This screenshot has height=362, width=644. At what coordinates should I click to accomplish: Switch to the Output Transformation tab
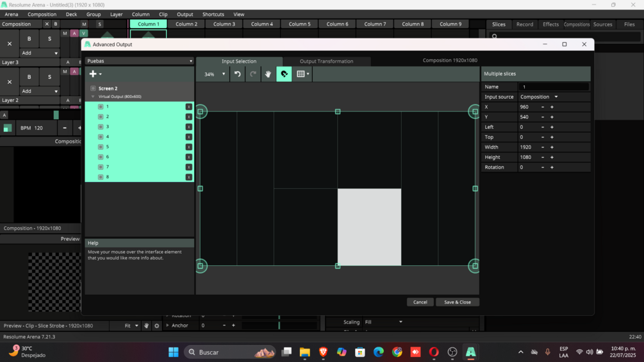click(327, 61)
